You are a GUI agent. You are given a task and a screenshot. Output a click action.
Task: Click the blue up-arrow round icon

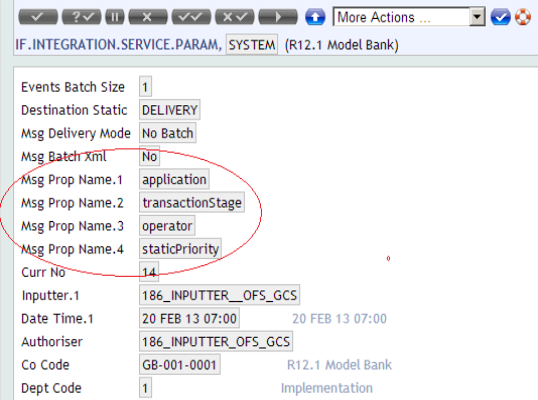point(315,17)
